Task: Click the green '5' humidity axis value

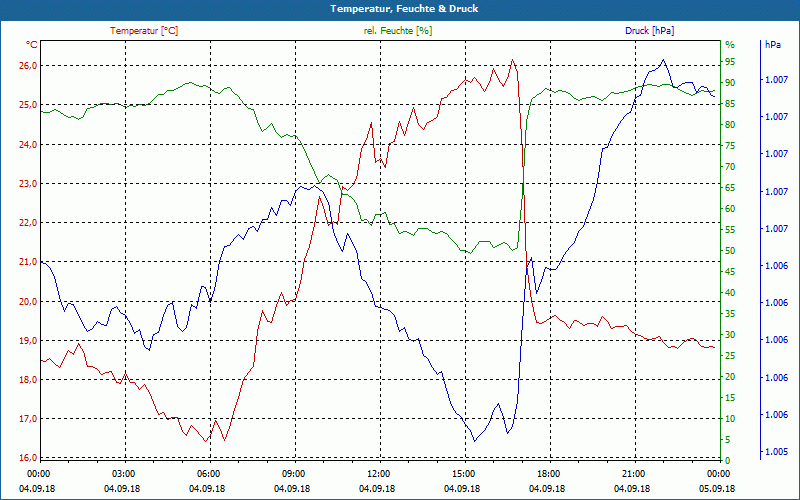Action: click(x=728, y=440)
